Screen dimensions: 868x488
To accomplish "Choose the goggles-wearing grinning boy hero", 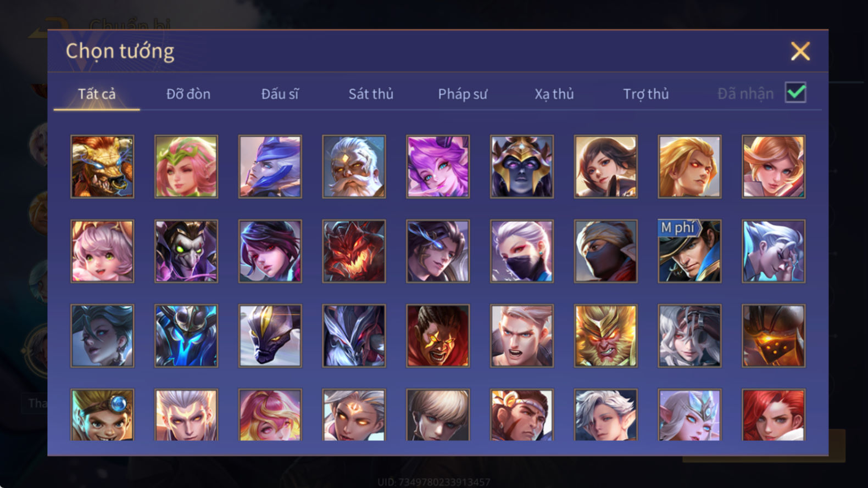I will coord(102,415).
